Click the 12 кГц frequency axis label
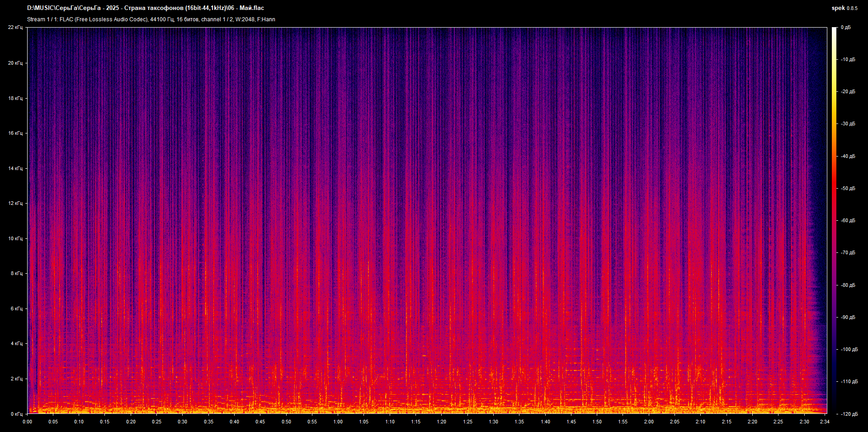The height and width of the screenshot is (432, 868). pyautogui.click(x=15, y=203)
